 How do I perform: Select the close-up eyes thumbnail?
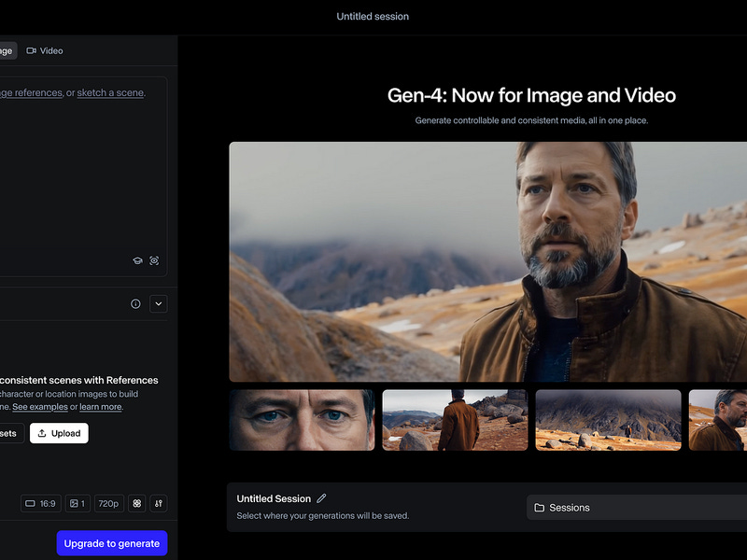(302, 420)
